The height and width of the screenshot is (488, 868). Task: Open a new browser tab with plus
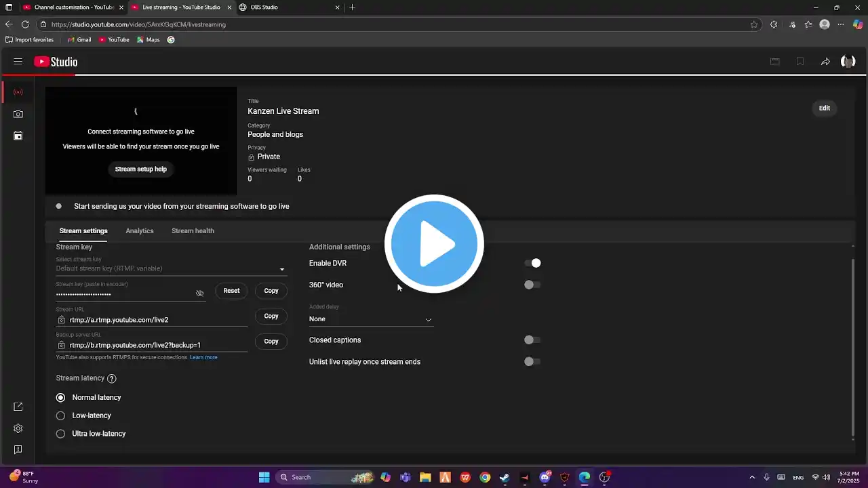[352, 7]
